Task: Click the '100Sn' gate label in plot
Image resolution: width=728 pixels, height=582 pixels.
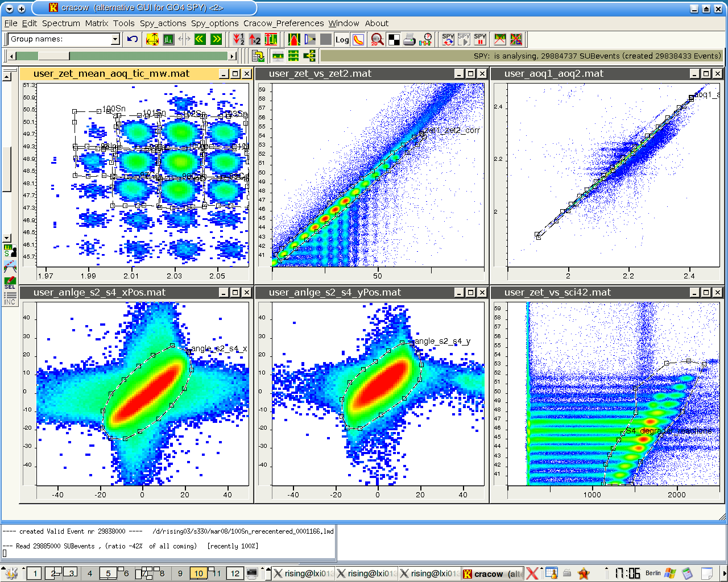Action: pos(114,108)
